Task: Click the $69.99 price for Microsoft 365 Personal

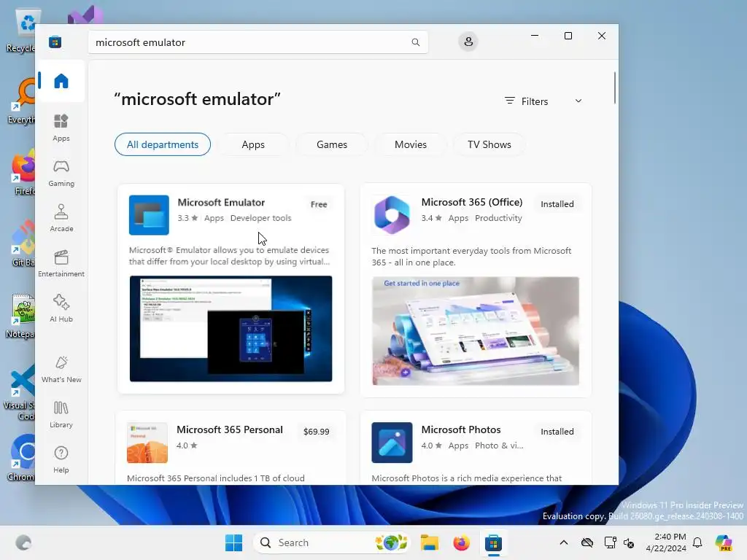Action: point(317,432)
